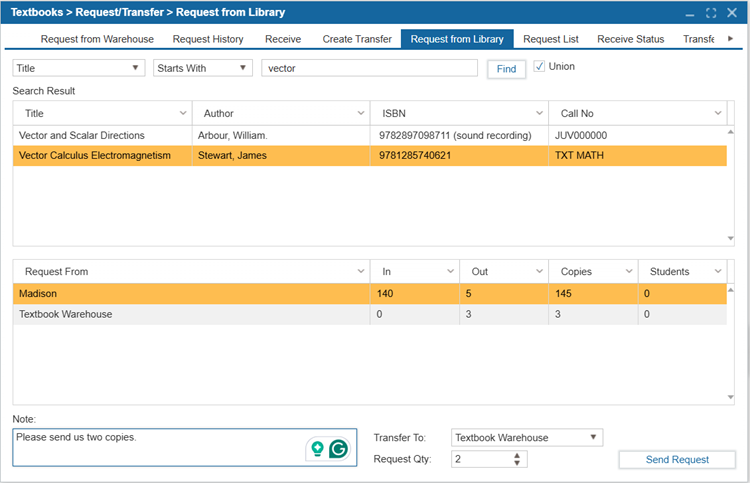Open the Call No column filter chevron

(717, 113)
